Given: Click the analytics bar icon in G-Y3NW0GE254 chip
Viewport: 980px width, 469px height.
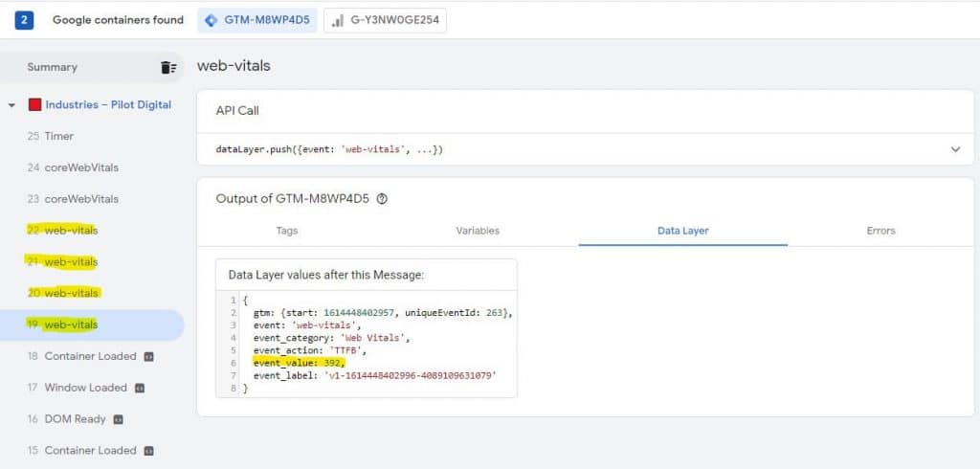Looking at the screenshot, I should (338, 21).
